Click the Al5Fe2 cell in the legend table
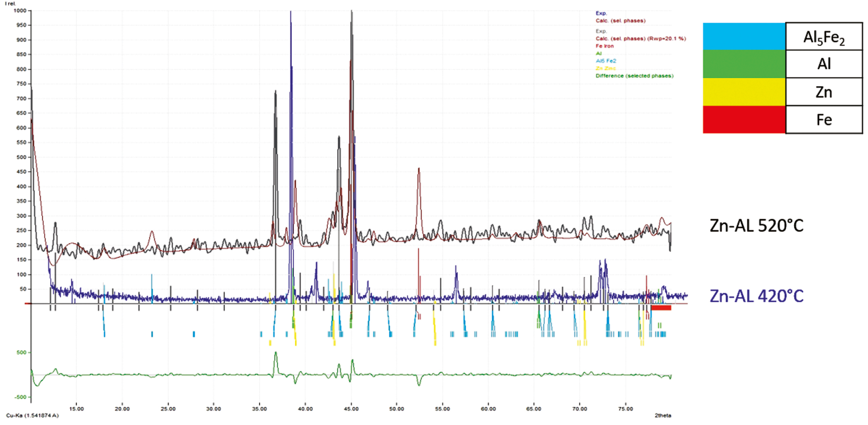 point(824,37)
